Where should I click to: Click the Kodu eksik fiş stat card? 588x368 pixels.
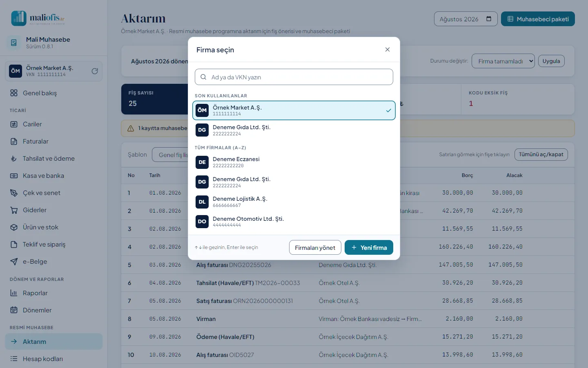point(518,99)
